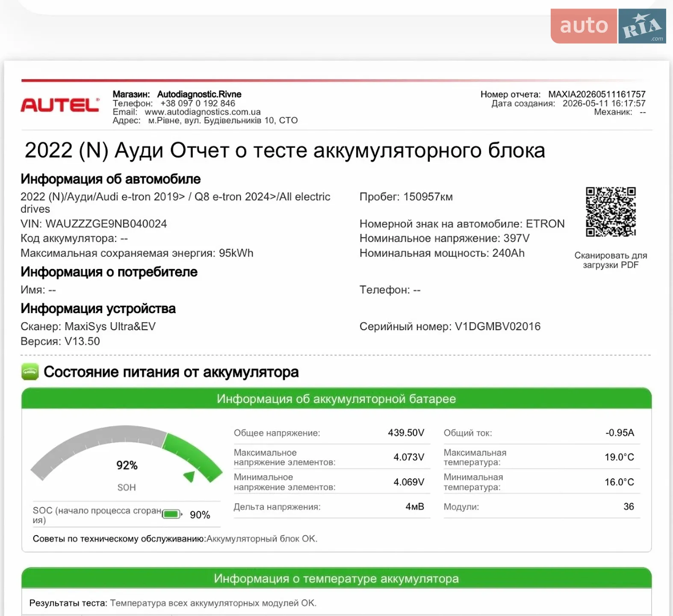Click the minimum temperature value 16.0°C
The width and height of the screenshot is (673, 616).
pyautogui.click(x=619, y=482)
